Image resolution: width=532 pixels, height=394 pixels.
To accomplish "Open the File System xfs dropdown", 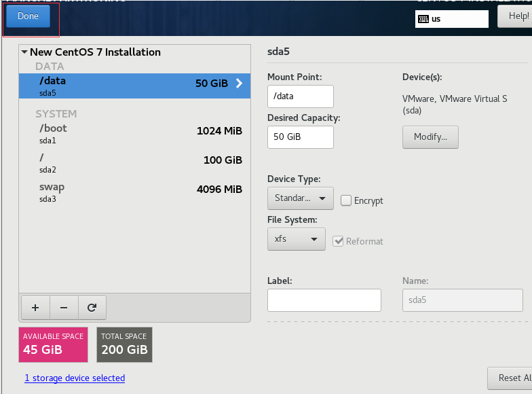I will point(296,239).
